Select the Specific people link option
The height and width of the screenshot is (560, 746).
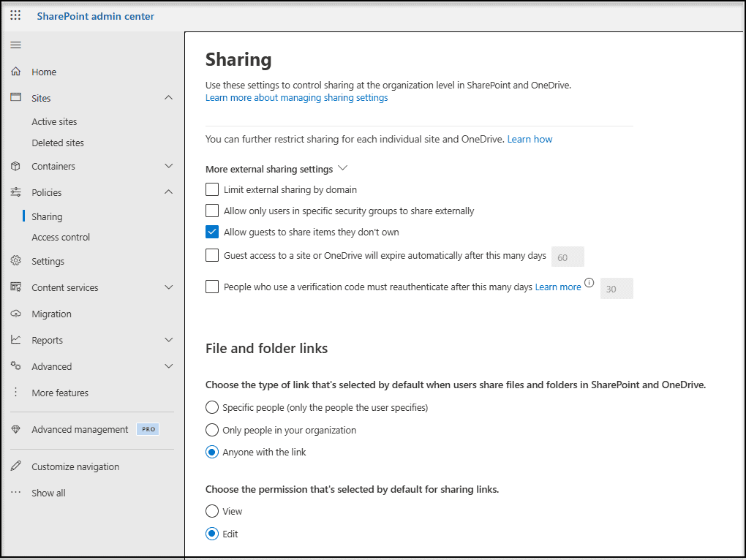pos(212,407)
